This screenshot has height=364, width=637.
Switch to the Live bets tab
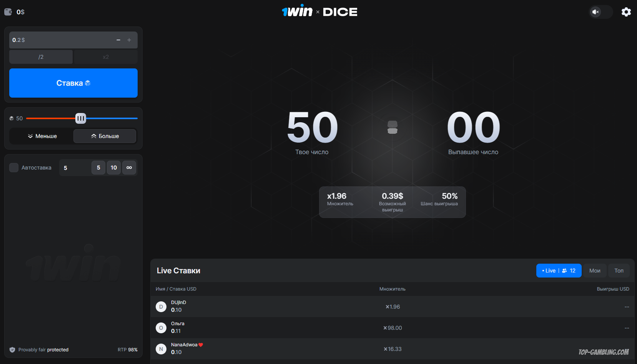coord(559,271)
